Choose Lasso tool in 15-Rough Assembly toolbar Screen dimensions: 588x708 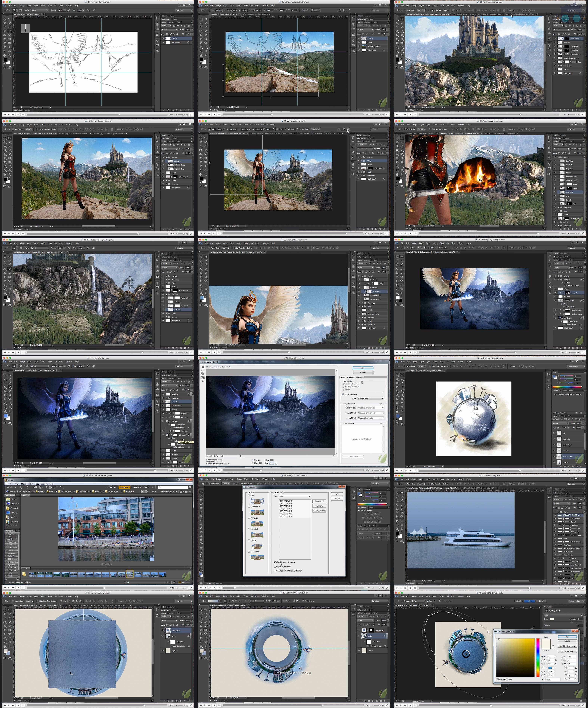pyautogui.click(x=201, y=500)
